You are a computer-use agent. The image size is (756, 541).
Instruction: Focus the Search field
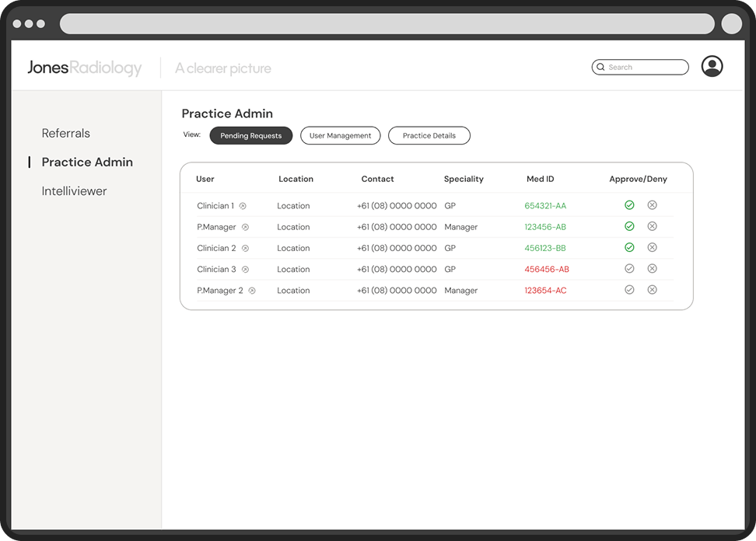tap(640, 67)
